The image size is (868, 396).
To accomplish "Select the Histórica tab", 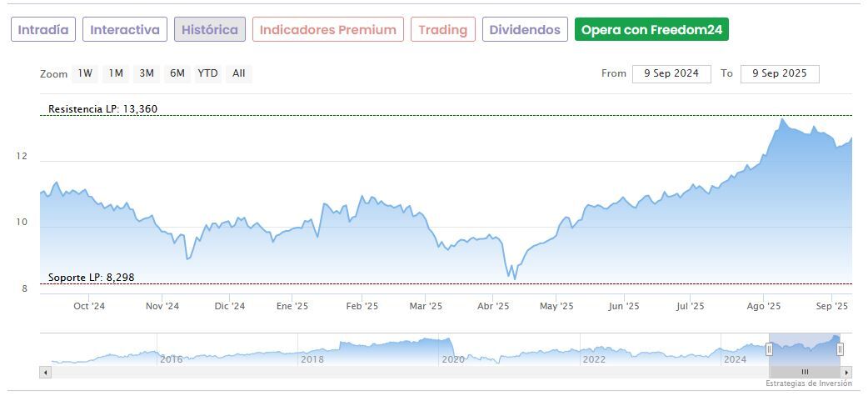I will [210, 30].
